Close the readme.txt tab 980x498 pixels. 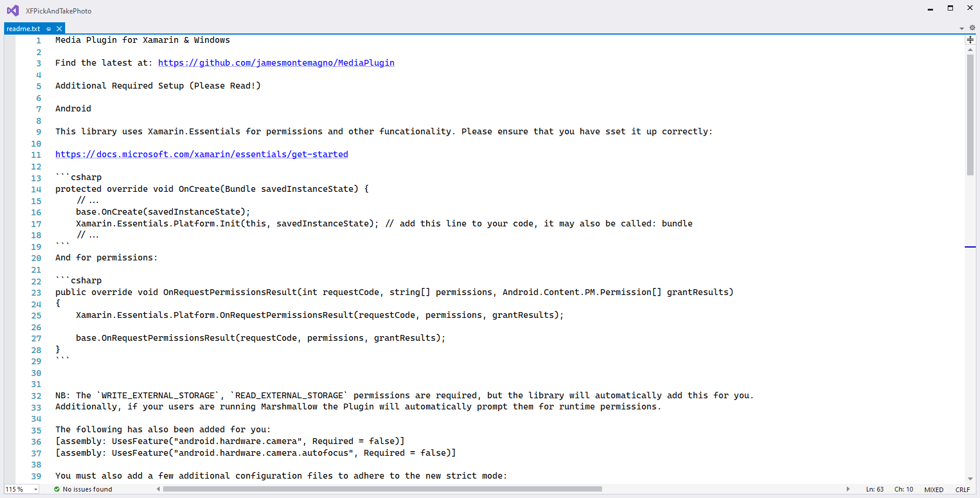pyautogui.click(x=59, y=29)
